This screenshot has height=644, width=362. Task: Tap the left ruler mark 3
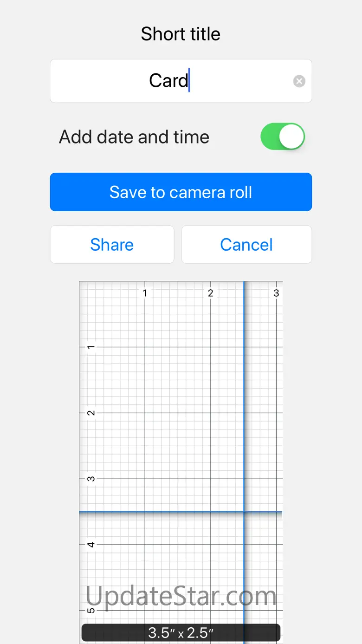click(91, 479)
